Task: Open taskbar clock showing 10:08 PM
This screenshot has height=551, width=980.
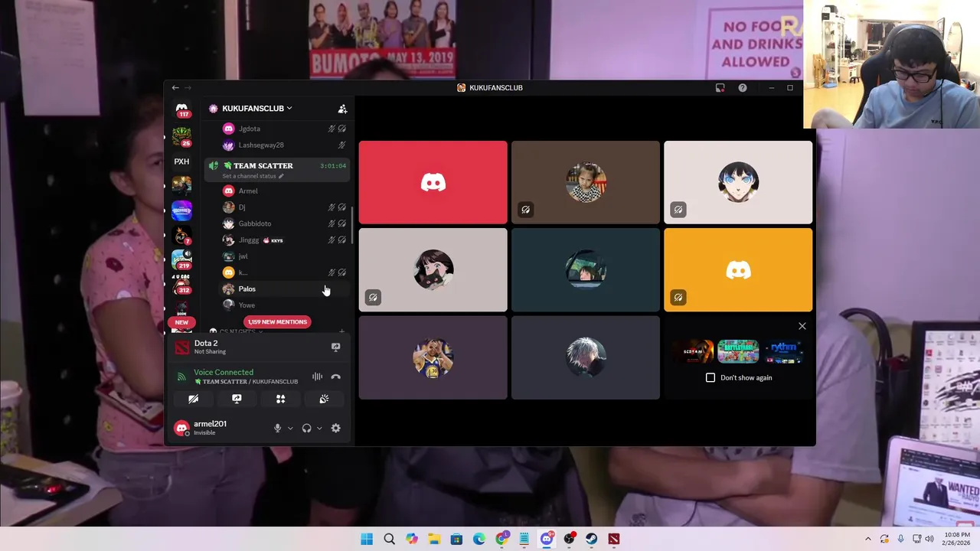Action: (957, 539)
